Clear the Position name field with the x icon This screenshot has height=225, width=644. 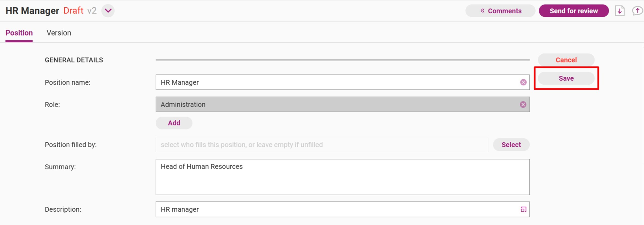pos(523,82)
